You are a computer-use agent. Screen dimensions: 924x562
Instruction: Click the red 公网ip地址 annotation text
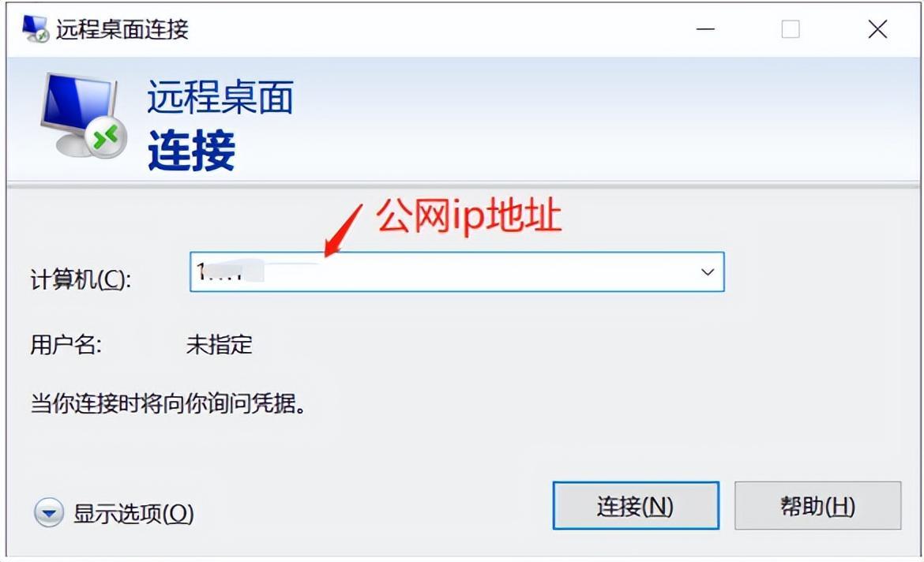(468, 216)
